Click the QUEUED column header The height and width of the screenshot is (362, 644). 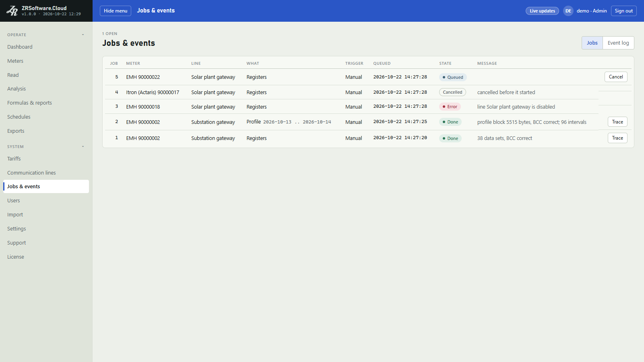[x=382, y=64]
